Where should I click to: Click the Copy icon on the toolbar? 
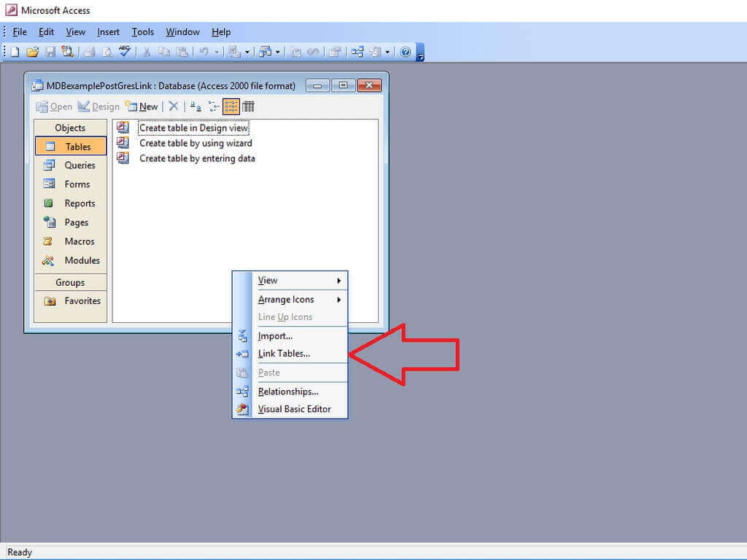(164, 52)
